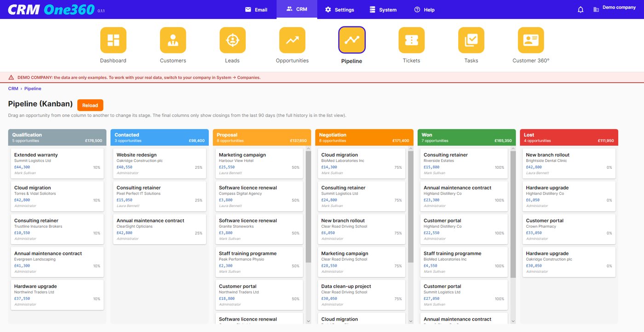Image resolution: width=644 pixels, height=332 pixels.
Task: Open the BioMed Staff training programme card
Action: 464,262
